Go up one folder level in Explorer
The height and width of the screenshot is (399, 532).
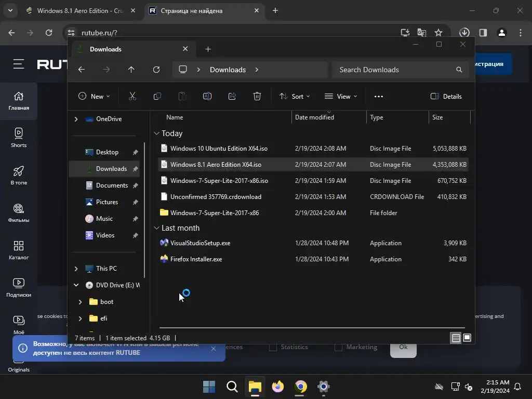click(x=131, y=70)
